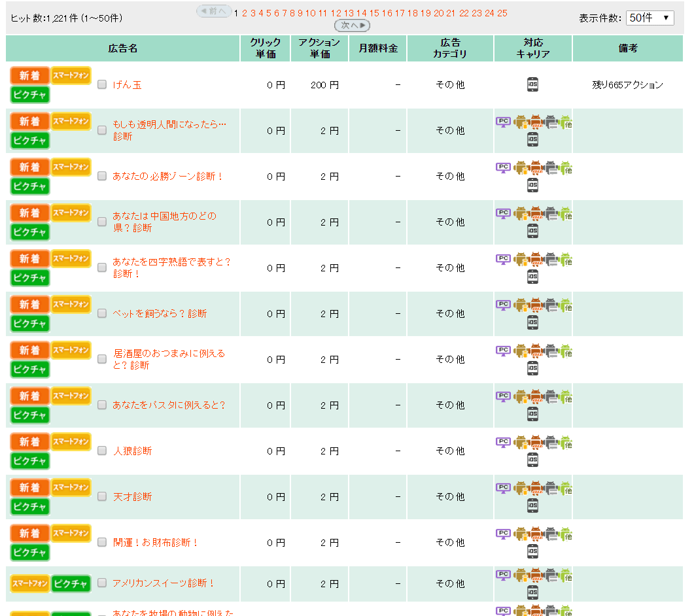Enable checkbox for アメリカンスイーツ診断
Image resolution: width=694 pixels, height=616 pixels.
pos(102,583)
